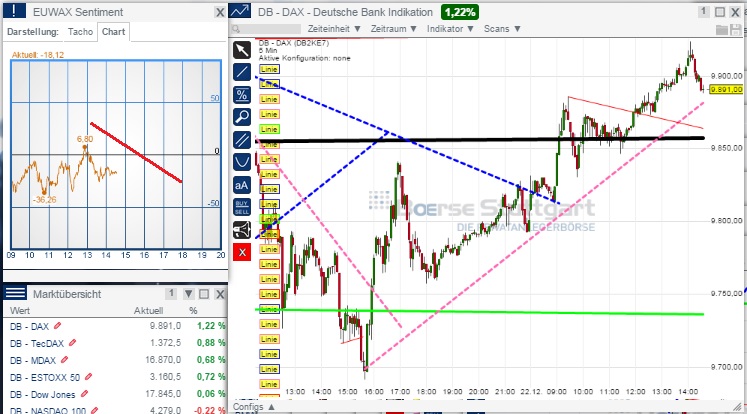Activate the magnifier zoom tool

coord(241,117)
